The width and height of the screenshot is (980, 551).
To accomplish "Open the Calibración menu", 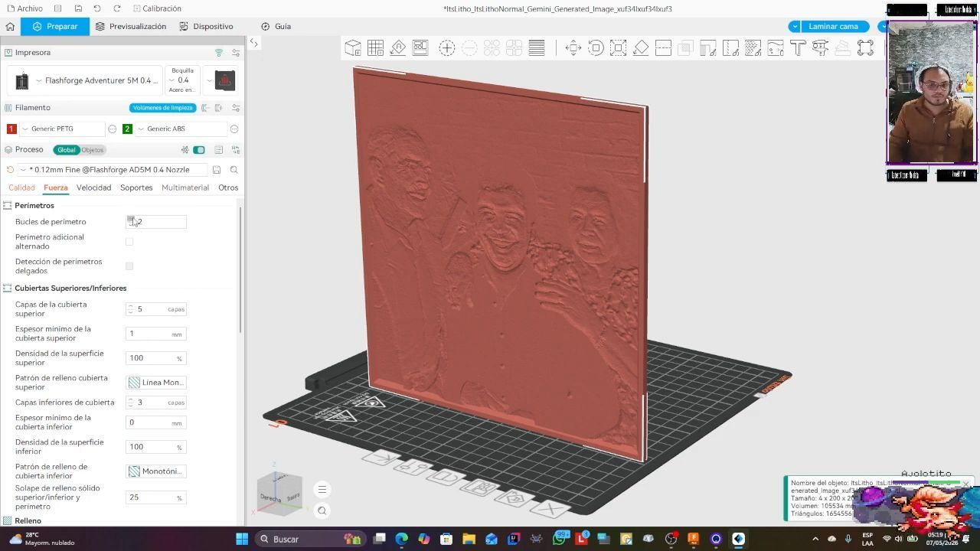I will [x=156, y=8].
